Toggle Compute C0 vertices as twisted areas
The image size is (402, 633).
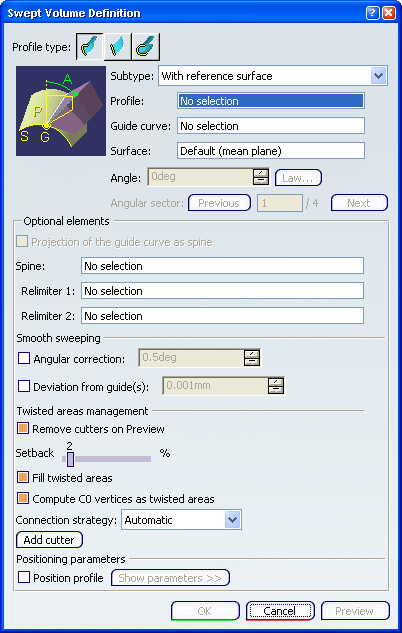(x=23, y=498)
